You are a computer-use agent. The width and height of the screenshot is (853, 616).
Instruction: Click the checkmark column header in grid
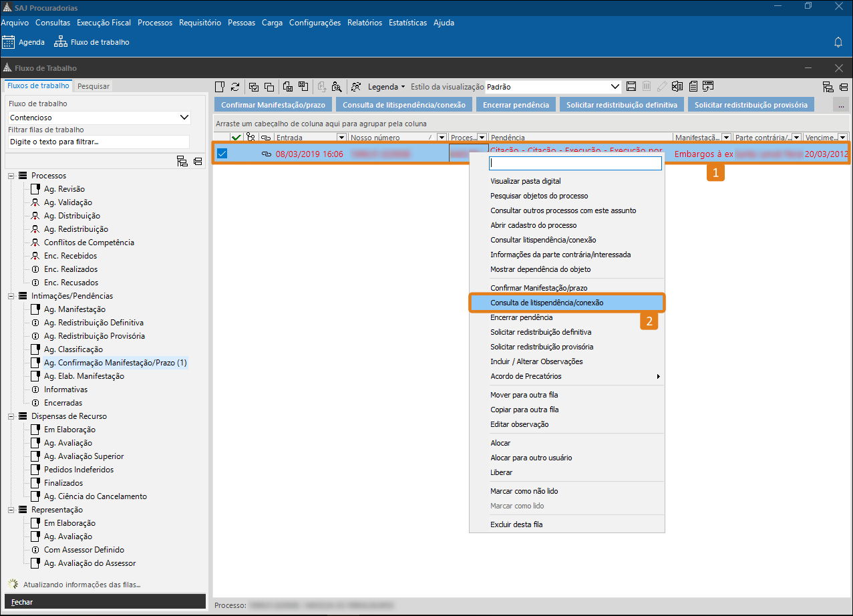[236, 138]
